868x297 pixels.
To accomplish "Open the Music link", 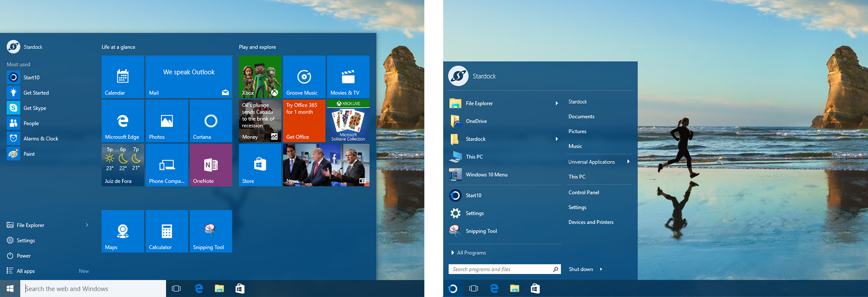I will (x=575, y=146).
